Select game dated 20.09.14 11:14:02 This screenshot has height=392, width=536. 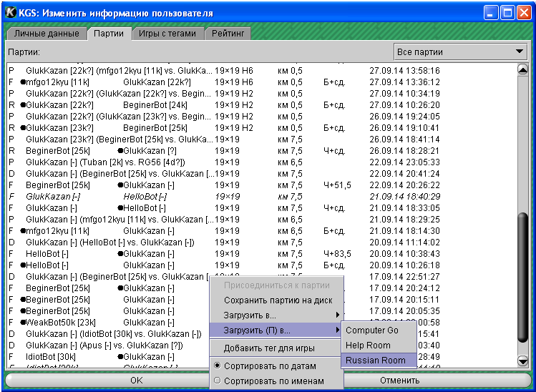pyautogui.click(x=261, y=242)
